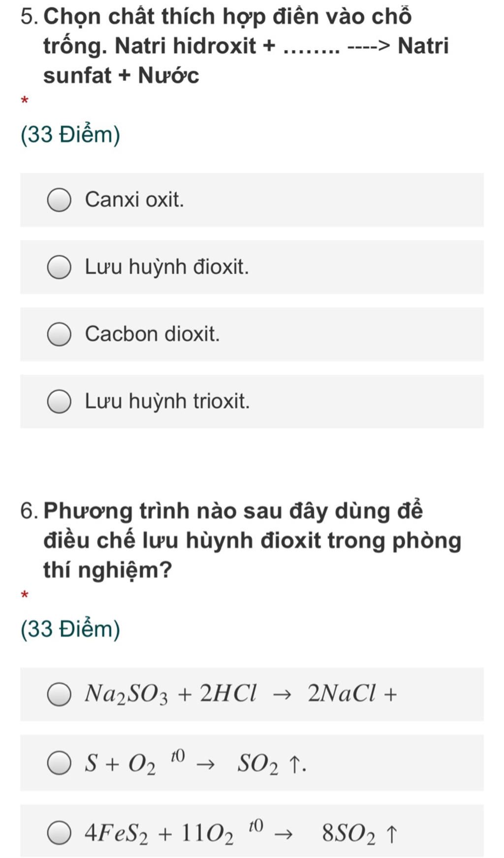504x858 pixels.
Task: Click the 'Lưu huỳnh đioxit.' answer text
Action: pyautogui.click(x=167, y=267)
